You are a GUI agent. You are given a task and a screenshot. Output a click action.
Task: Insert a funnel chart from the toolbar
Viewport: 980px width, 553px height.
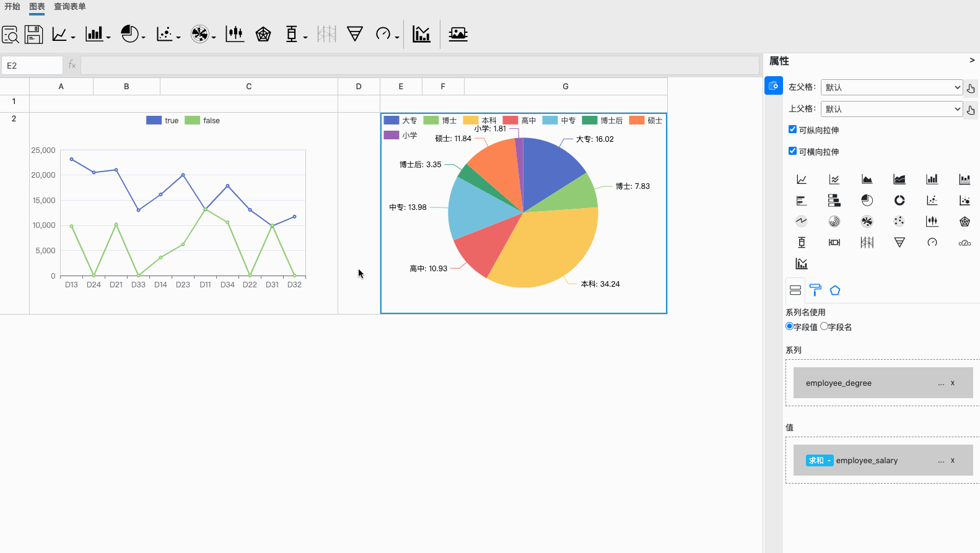click(x=355, y=34)
